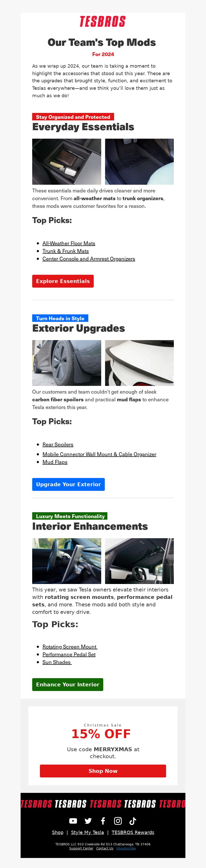Click the Unsubscribe link in footer
Viewport: 206px width, 868px height.
tap(126, 848)
